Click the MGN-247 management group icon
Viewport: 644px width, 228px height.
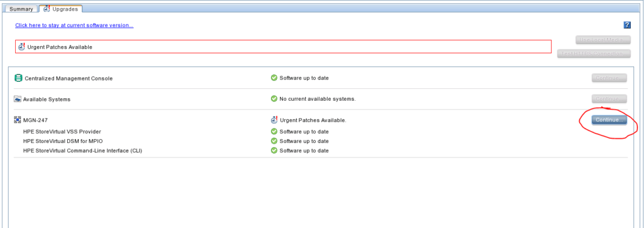click(x=17, y=120)
